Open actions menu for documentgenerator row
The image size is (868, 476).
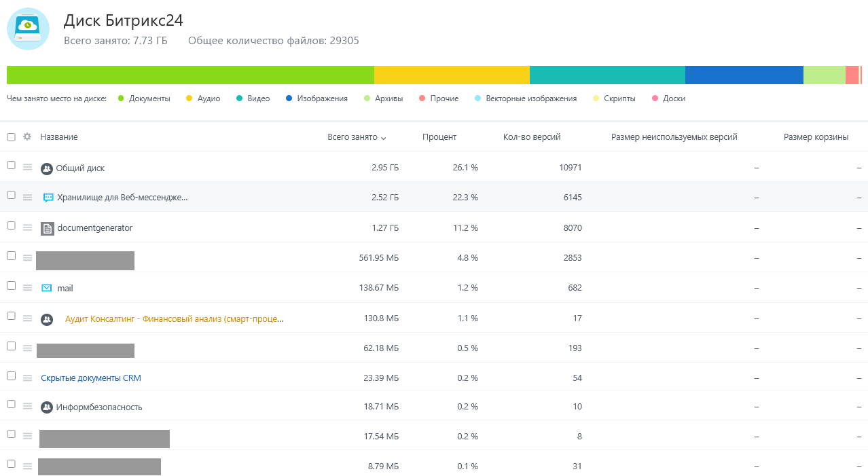click(28, 227)
